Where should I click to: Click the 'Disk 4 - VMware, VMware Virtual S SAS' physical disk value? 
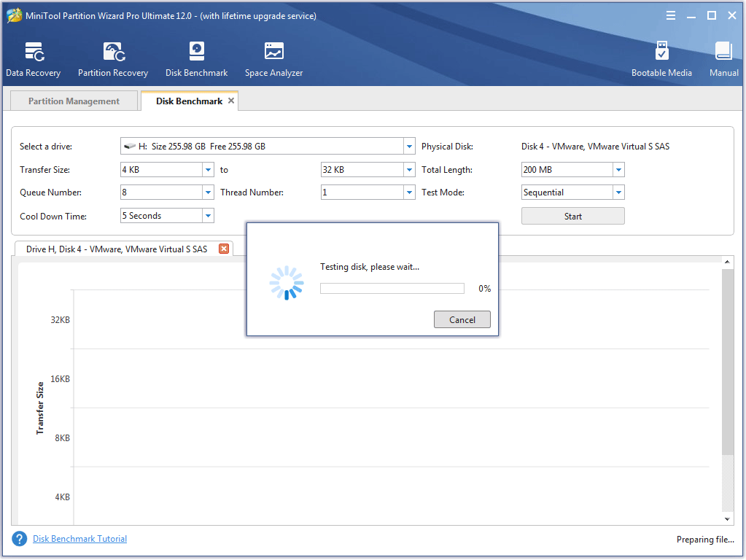coord(595,147)
